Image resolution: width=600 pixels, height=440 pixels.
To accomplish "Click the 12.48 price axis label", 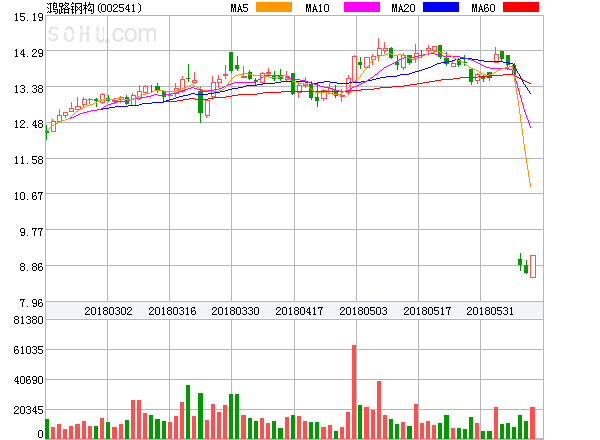I will click(29, 124).
